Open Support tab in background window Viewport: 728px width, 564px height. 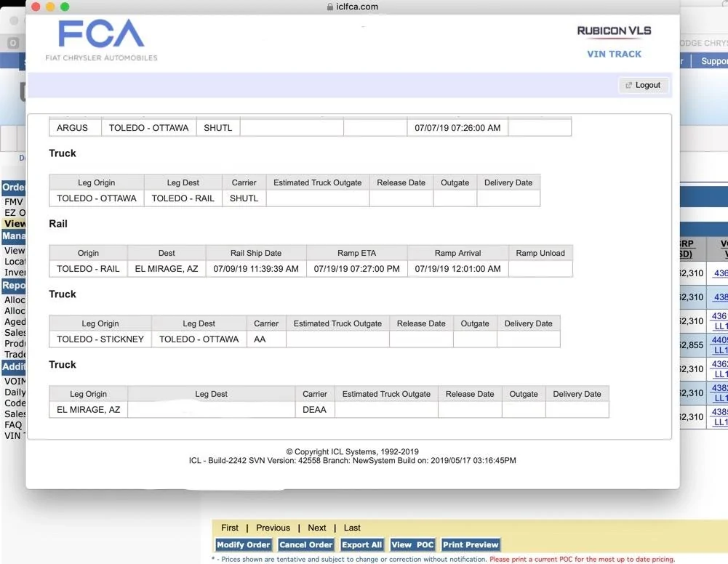pyautogui.click(x=714, y=61)
